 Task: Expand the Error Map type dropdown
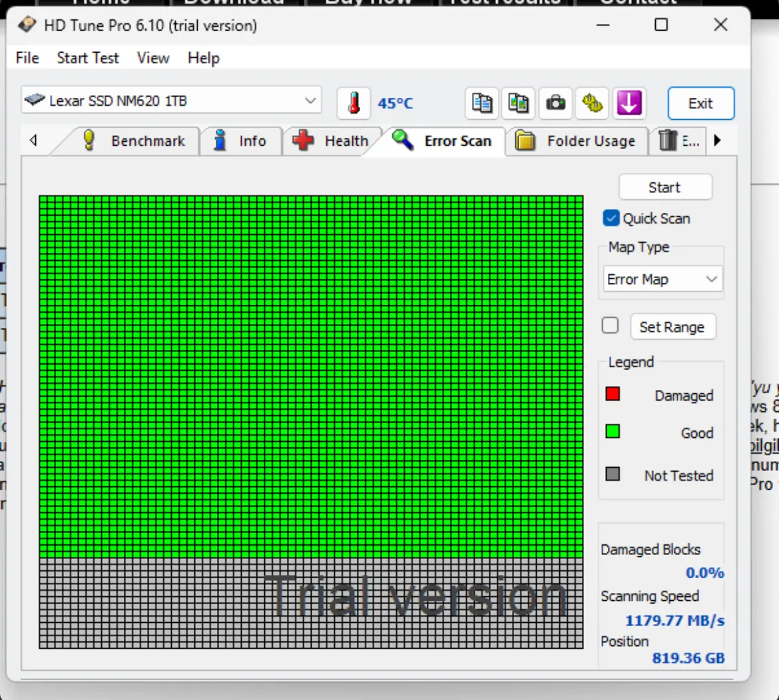662,279
